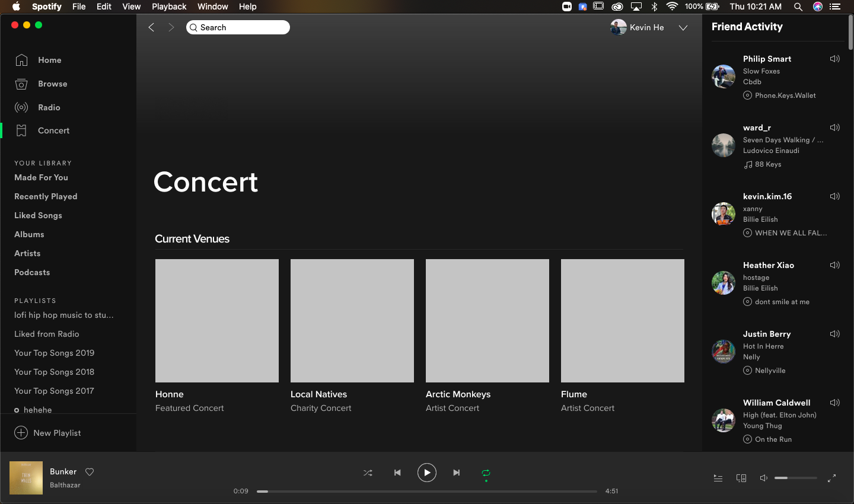
Task: Click the heart to like Bunker
Action: pyautogui.click(x=90, y=472)
